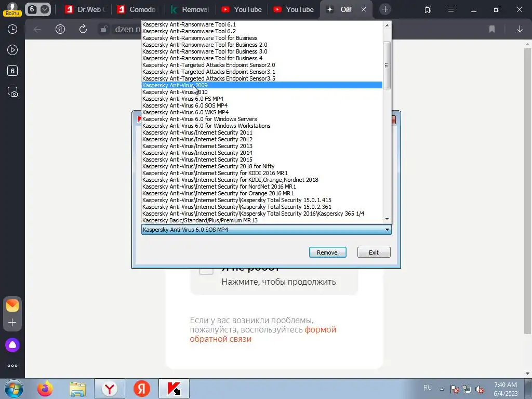Switch to the first YouTube tab
This screenshot has height=399, width=532.
coord(242,9)
